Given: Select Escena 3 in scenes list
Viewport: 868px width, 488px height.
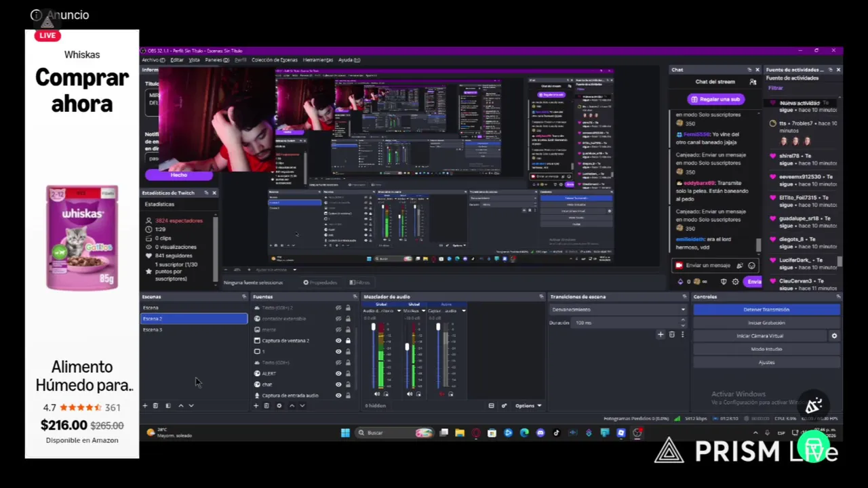Looking at the screenshot, I should 194,329.
